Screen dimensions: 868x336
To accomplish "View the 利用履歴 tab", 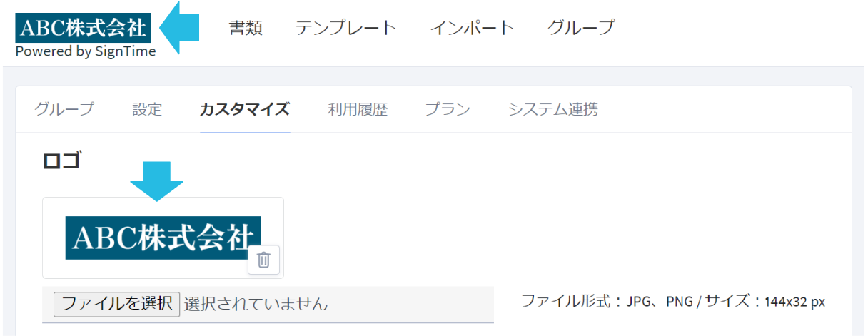I will pos(358,109).
